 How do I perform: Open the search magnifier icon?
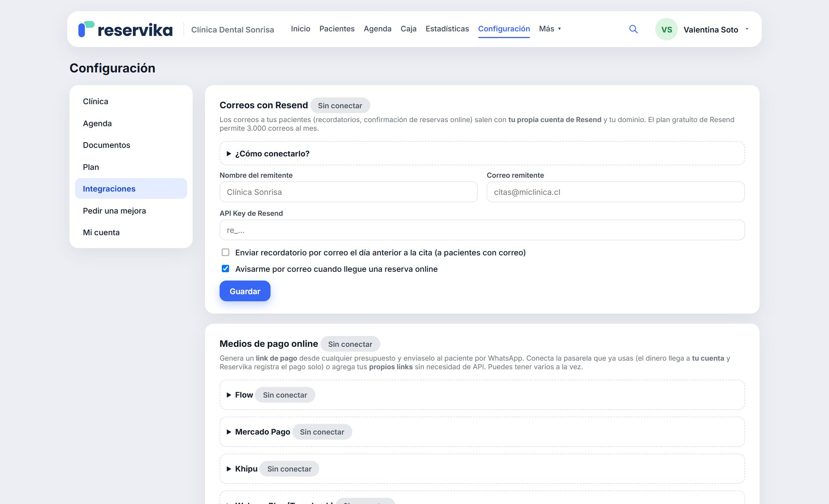click(633, 29)
